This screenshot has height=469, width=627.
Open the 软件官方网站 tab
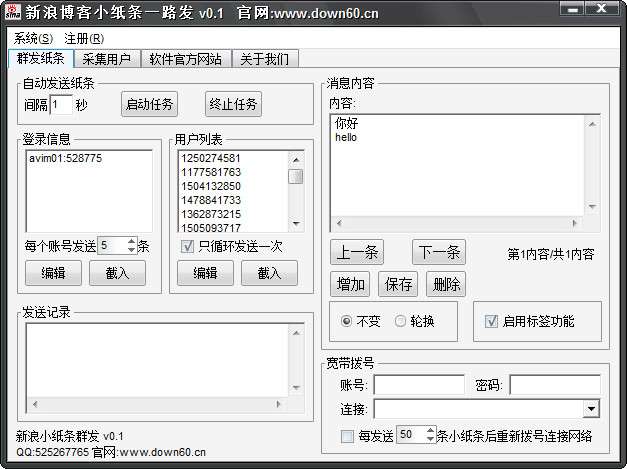[186, 59]
